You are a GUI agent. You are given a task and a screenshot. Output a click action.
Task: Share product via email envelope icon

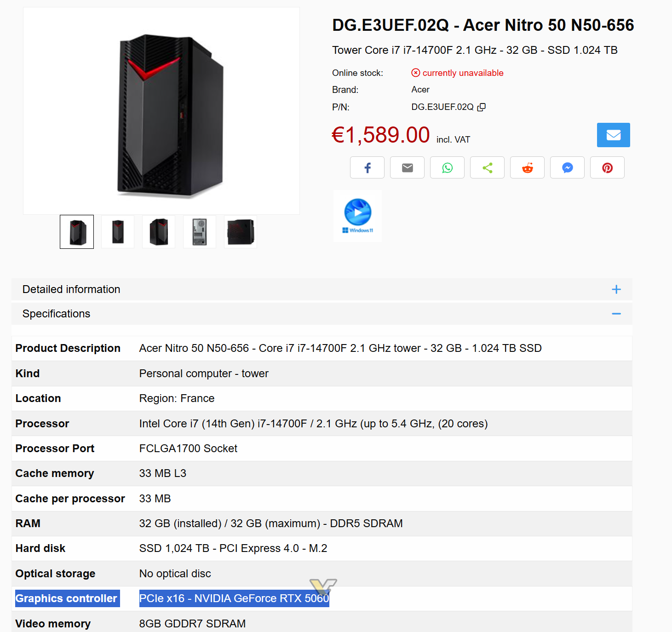407,167
